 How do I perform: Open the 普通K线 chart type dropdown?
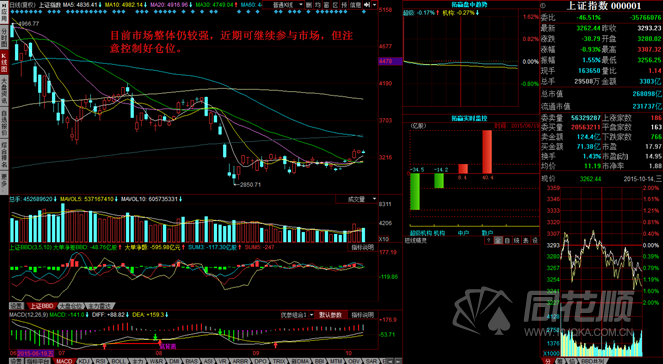click(x=283, y=5)
